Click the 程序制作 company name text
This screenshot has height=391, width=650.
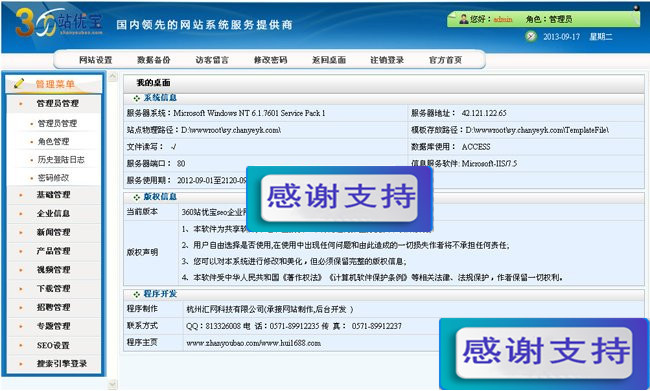click(x=269, y=309)
